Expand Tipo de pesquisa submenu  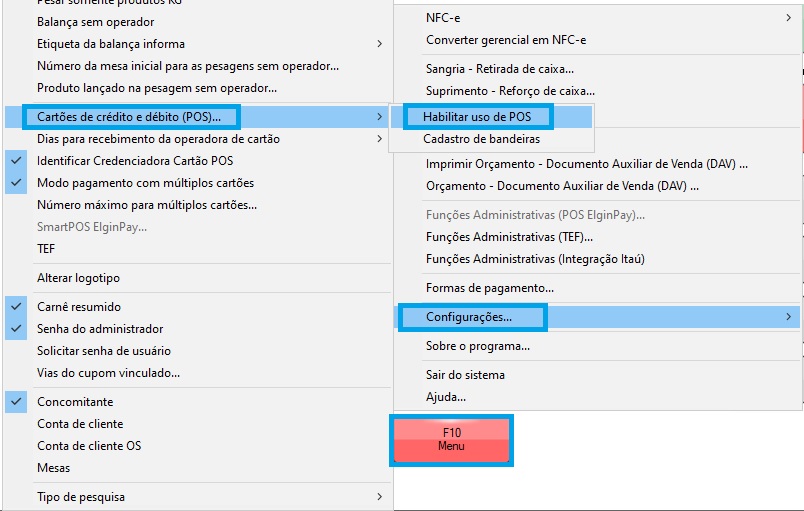[x=200, y=497]
